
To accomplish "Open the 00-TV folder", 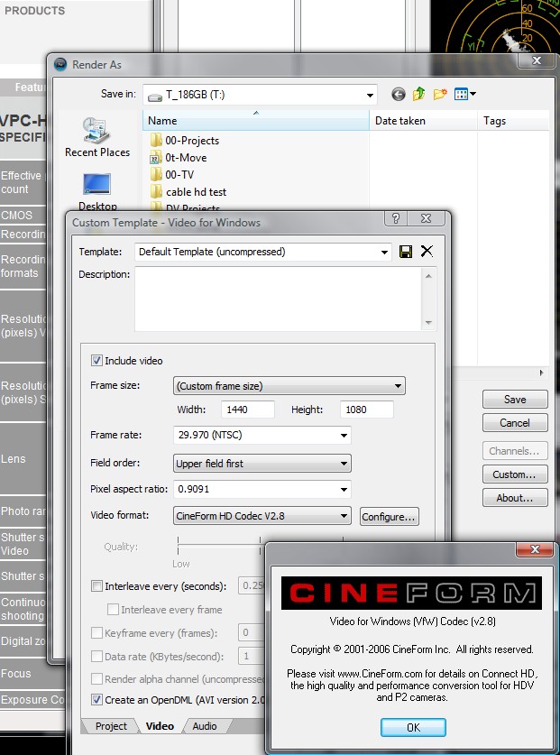I will 172,174.
